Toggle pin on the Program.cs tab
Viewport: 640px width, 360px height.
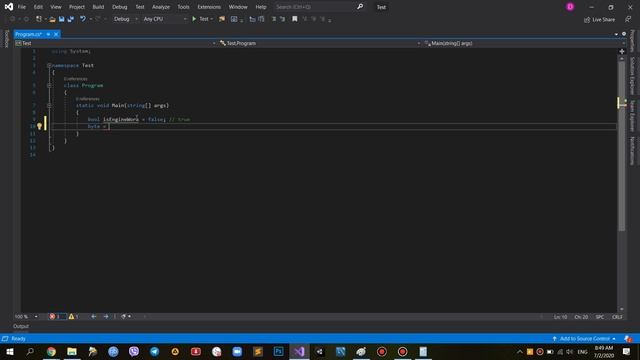[x=48, y=34]
